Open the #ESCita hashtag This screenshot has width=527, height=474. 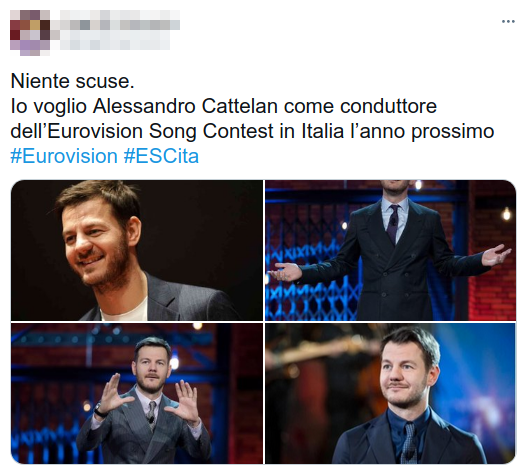pyautogui.click(x=161, y=156)
